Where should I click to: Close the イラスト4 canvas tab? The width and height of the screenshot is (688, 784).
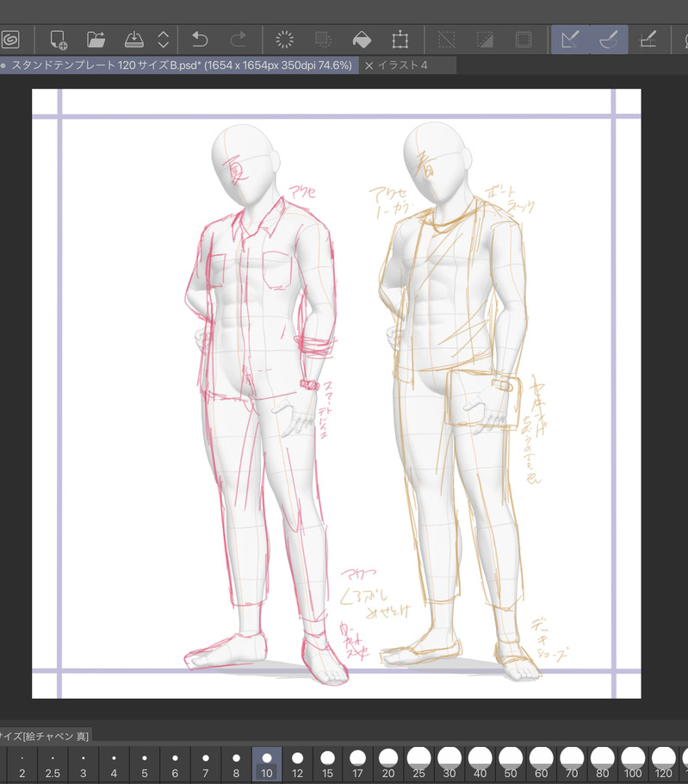369,65
